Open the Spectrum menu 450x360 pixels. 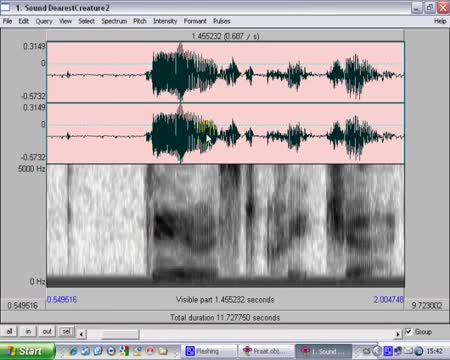click(114, 21)
